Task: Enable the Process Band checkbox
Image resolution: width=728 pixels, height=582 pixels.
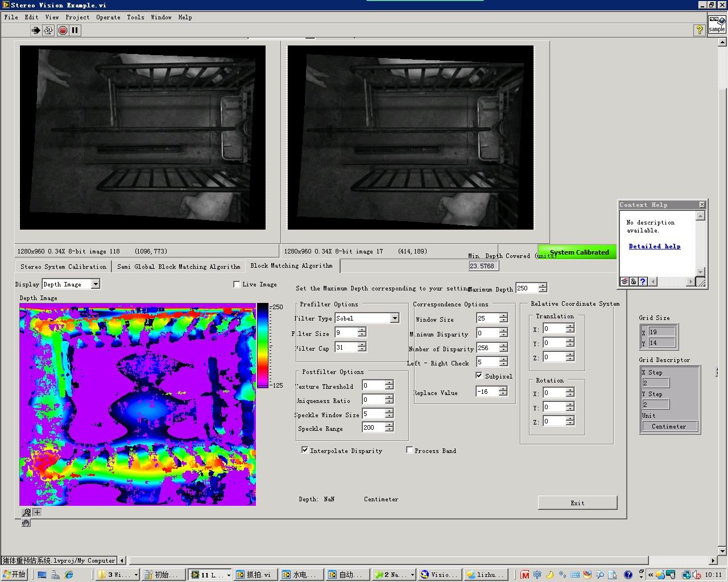Action: [409, 450]
